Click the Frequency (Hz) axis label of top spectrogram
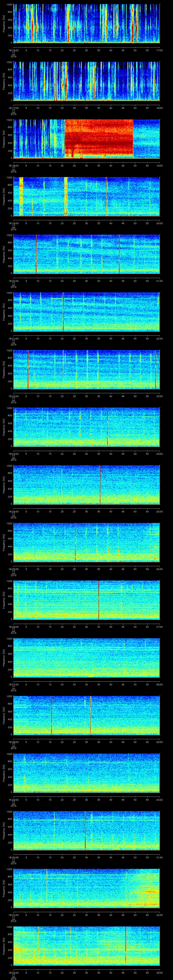 [4, 24]
